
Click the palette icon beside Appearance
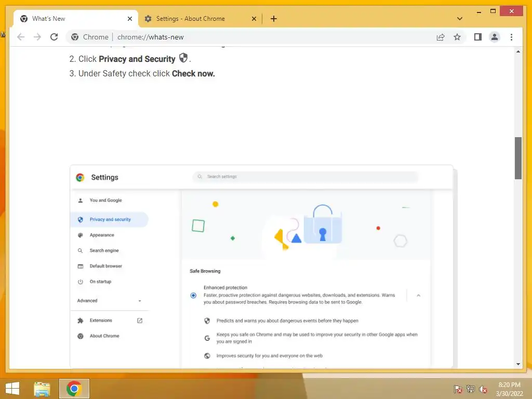[x=81, y=235]
